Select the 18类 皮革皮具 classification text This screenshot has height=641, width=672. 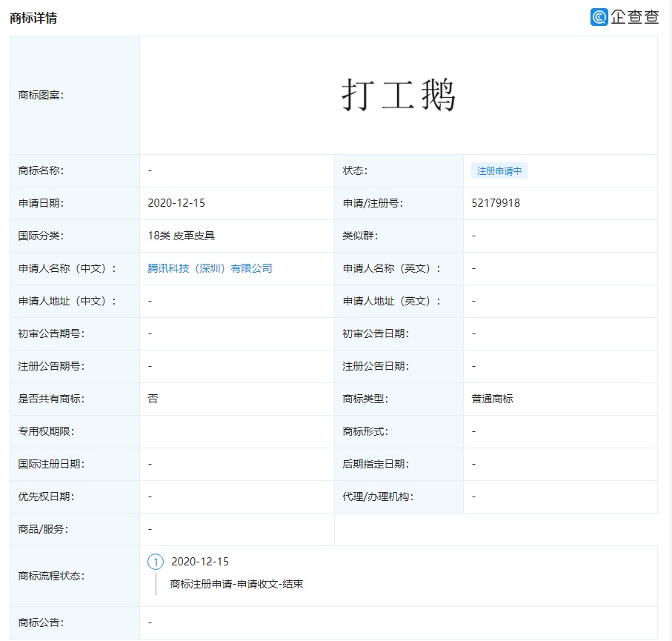[x=181, y=236]
